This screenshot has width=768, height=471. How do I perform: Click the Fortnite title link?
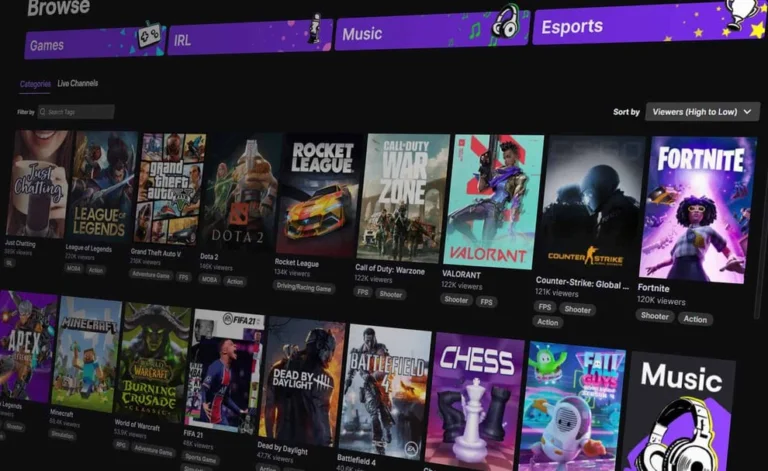[x=653, y=288]
